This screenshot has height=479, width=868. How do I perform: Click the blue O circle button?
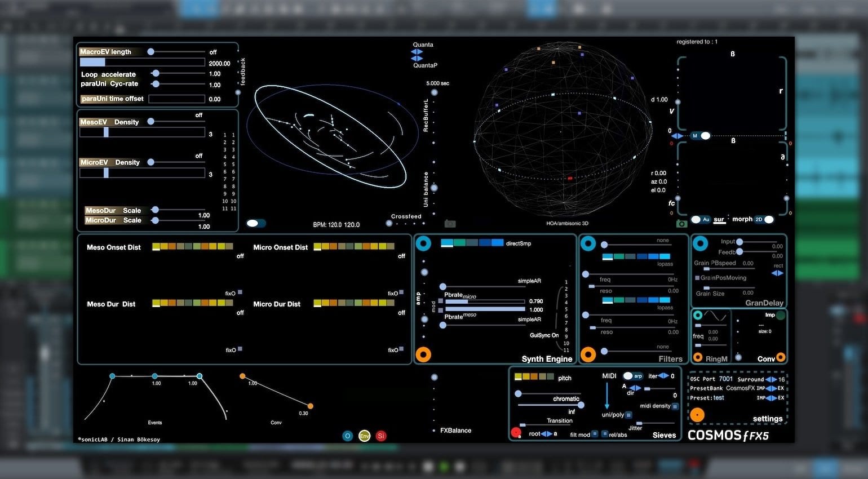(348, 436)
